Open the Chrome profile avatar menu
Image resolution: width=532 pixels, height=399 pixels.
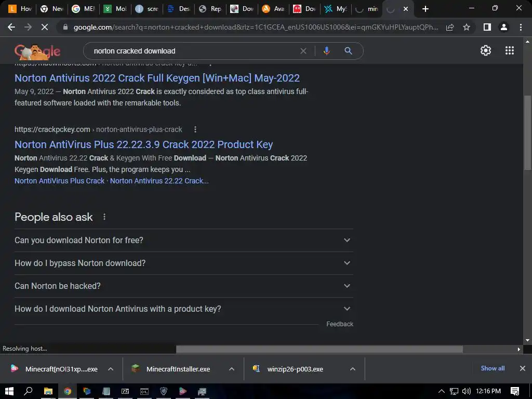pos(504,27)
